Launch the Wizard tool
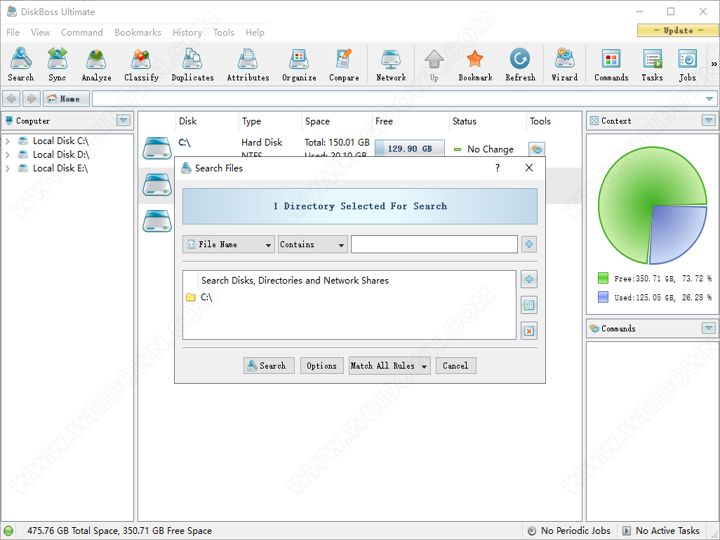 564,65
